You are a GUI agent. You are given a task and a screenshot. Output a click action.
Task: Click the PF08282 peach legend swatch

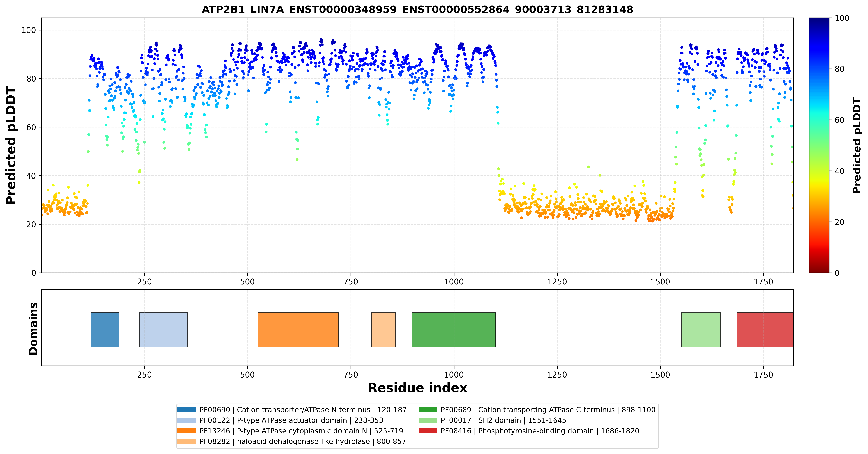click(x=187, y=441)
